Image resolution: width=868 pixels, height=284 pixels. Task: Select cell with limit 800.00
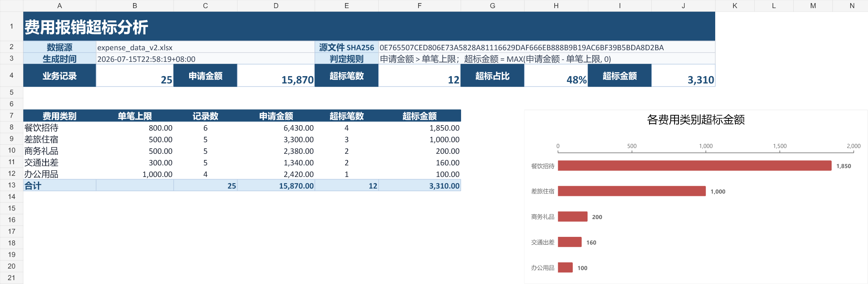pyautogui.click(x=135, y=128)
